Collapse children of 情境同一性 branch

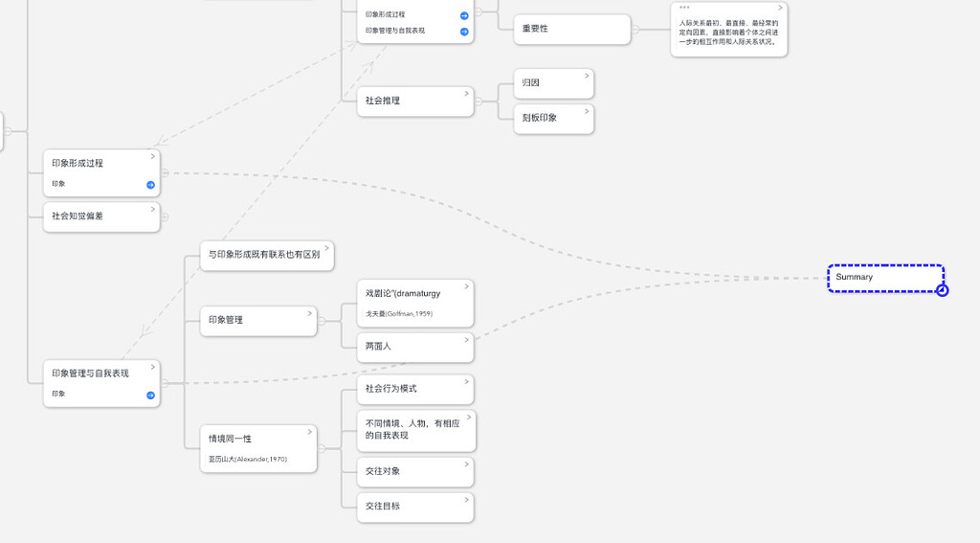[x=322, y=447]
